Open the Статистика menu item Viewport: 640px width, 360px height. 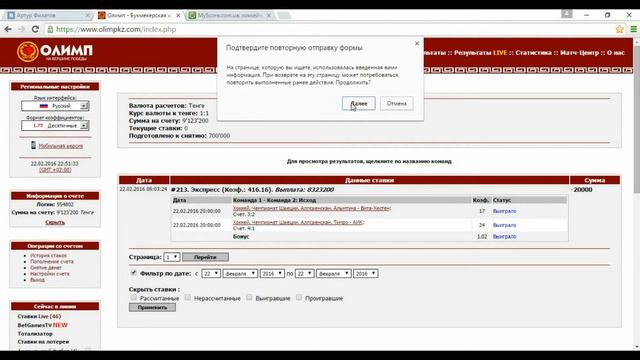tap(533, 53)
